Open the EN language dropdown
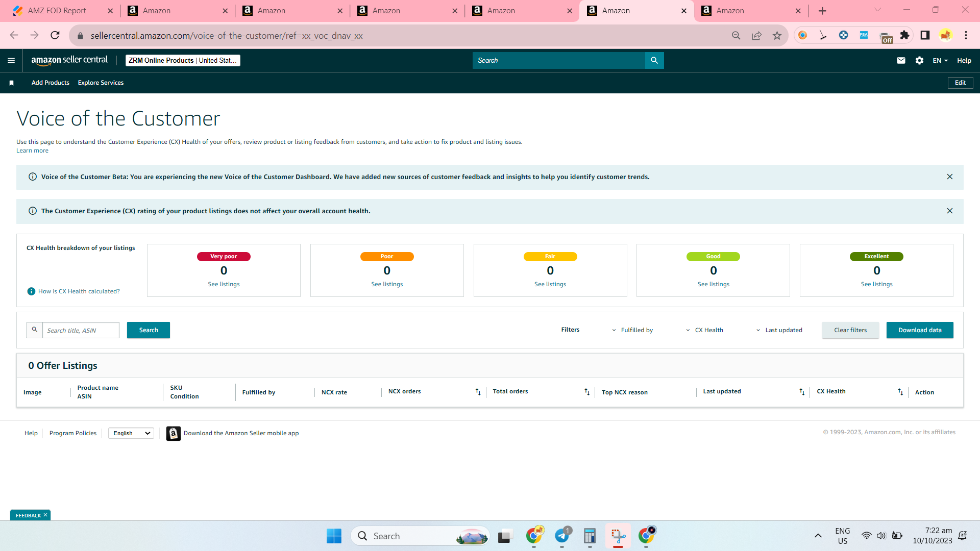Viewport: 980px width, 551px height. pyautogui.click(x=940, y=60)
